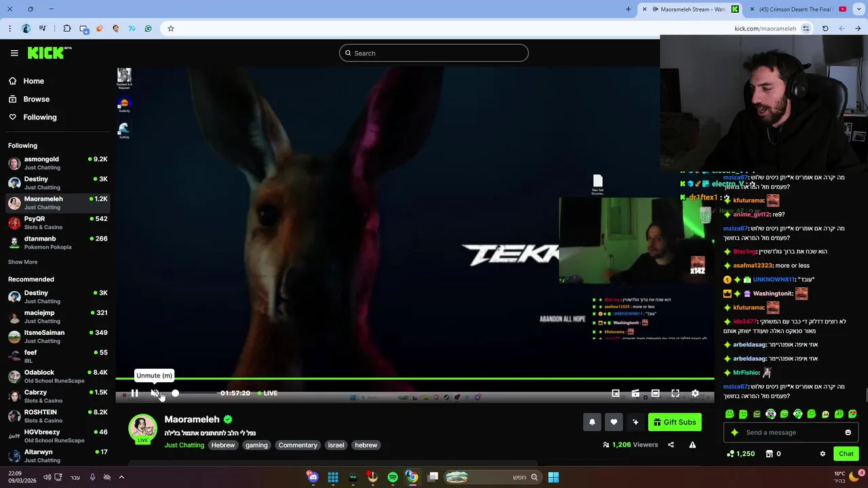Open the Crimson Desert browser tab

[x=798, y=9]
